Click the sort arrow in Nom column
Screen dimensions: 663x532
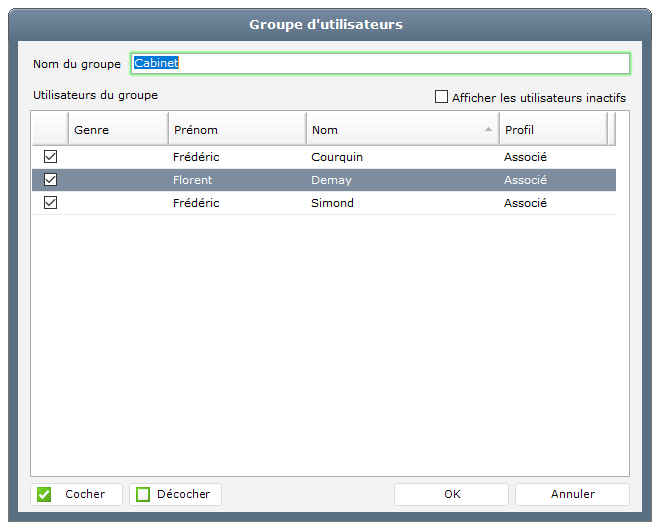pyautogui.click(x=488, y=130)
